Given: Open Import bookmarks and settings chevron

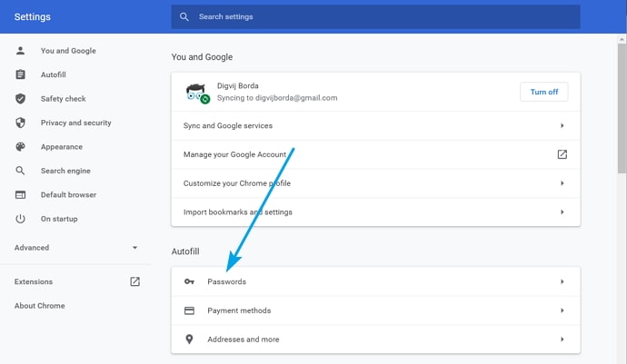Looking at the screenshot, I should coord(562,212).
